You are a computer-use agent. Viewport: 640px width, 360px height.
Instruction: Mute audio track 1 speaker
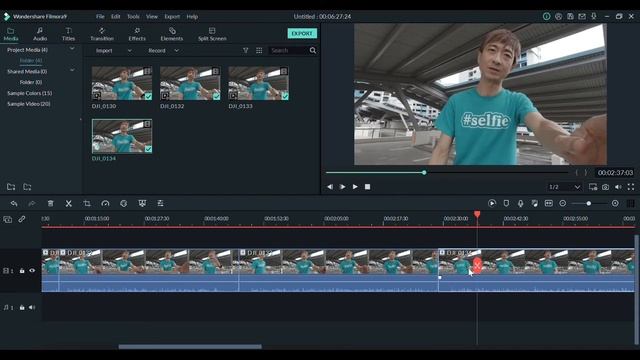(32, 307)
